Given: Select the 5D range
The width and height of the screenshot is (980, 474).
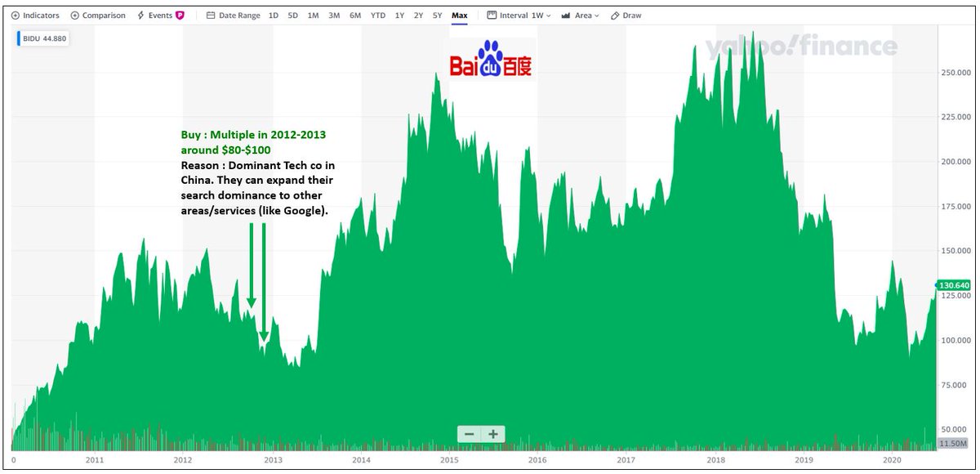Looking at the screenshot, I should [293, 16].
